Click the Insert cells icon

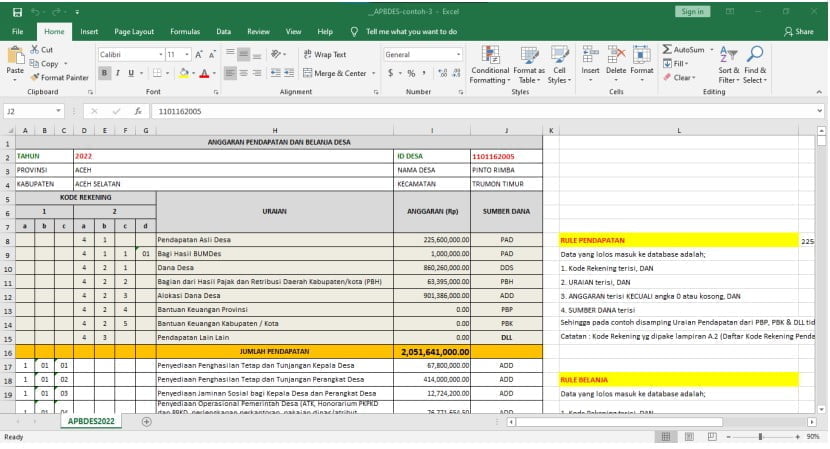tap(590, 55)
